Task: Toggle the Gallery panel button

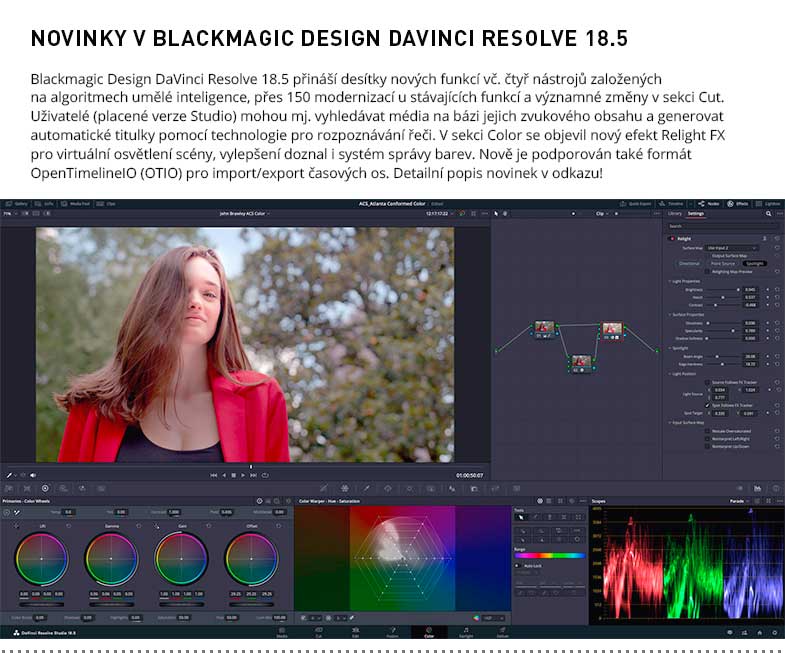Action: [x=15, y=204]
